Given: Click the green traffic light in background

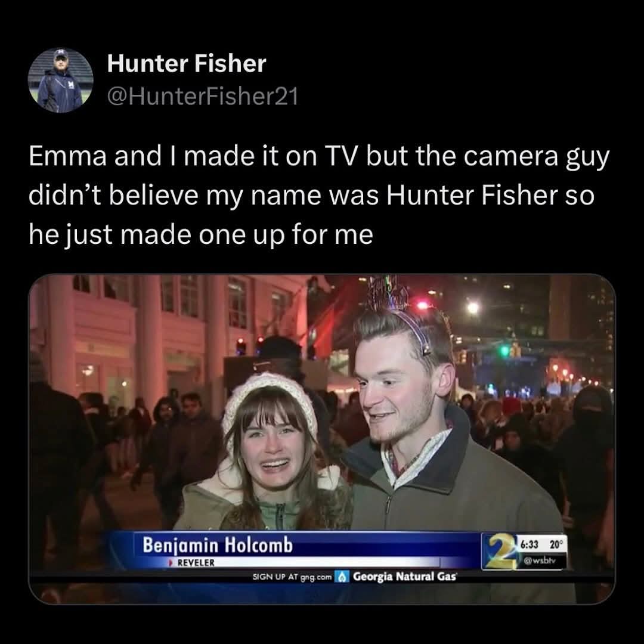Looking at the screenshot, I should 505,351.
